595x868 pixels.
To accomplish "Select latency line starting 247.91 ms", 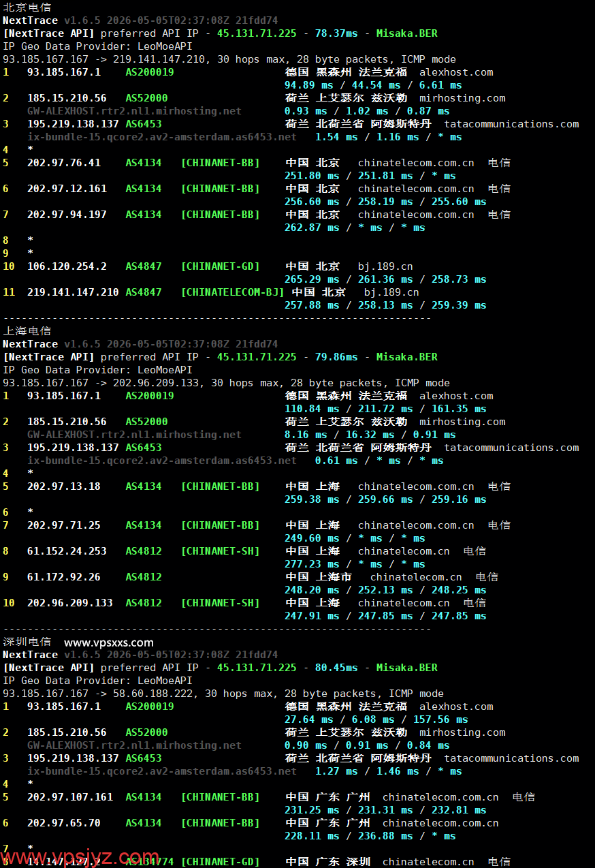I will (385, 616).
